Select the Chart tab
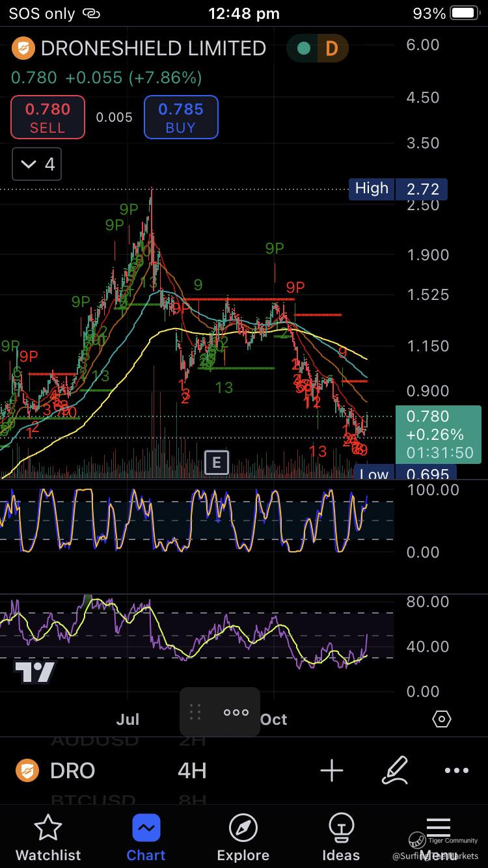The height and width of the screenshot is (868, 488). click(x=146, y=838)
